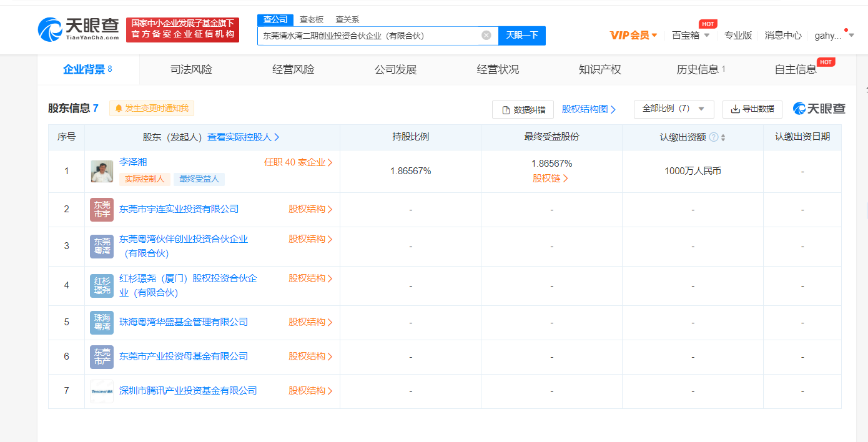The height and width of the screenshot is (442, 868).
Task: Open 专业版 link in header
Action: [738, 36]
